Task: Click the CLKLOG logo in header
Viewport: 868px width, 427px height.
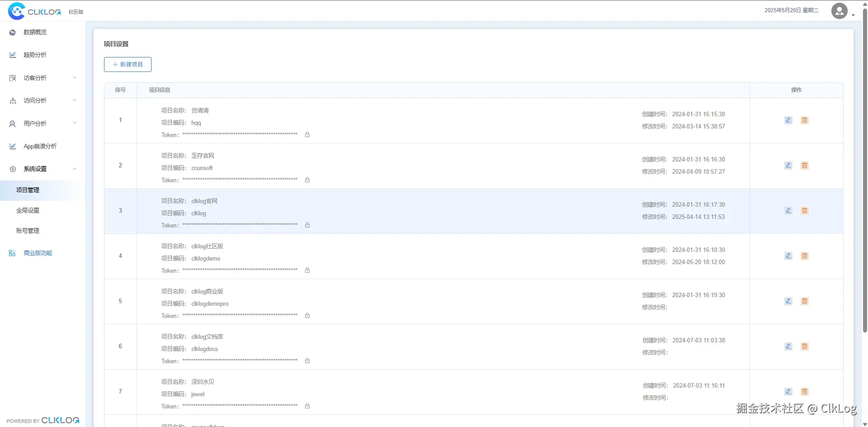Action: tap(34, 11)
